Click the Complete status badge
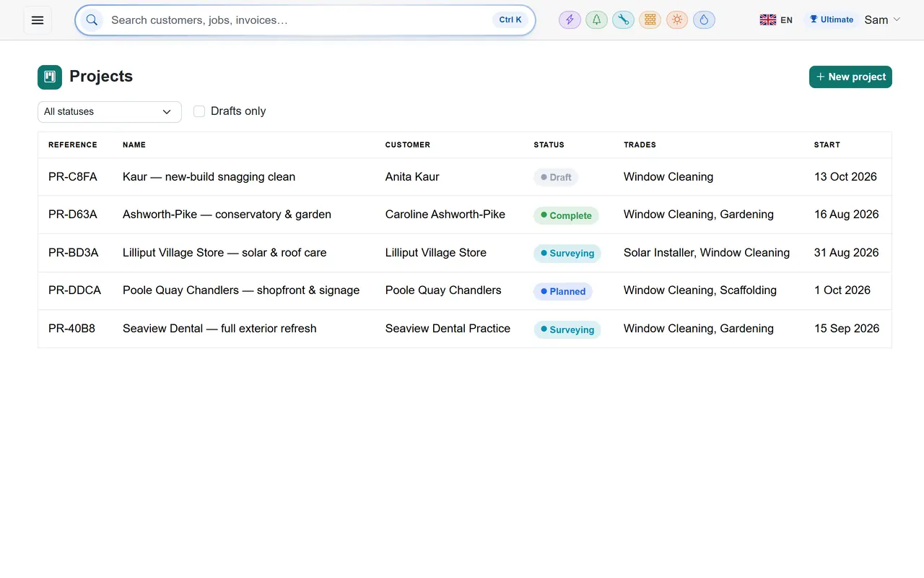The image size is (924, 578). coord(566,215)
